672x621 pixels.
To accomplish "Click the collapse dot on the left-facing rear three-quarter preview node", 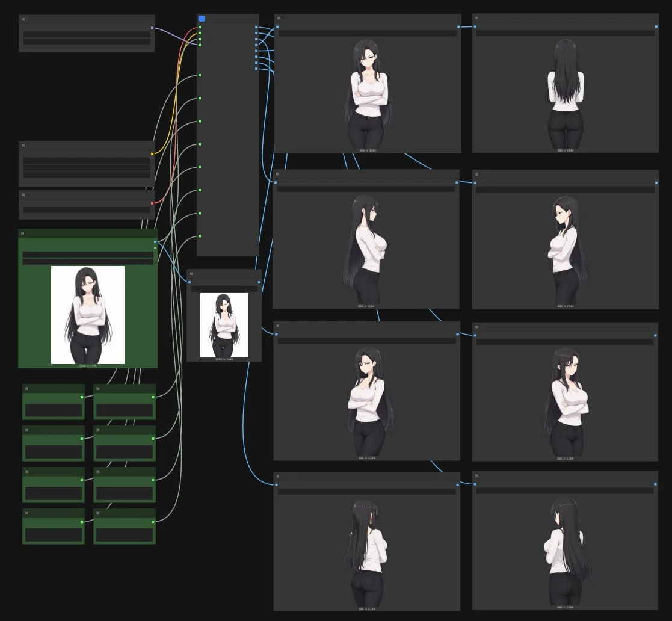I will [x=476, y=476].
